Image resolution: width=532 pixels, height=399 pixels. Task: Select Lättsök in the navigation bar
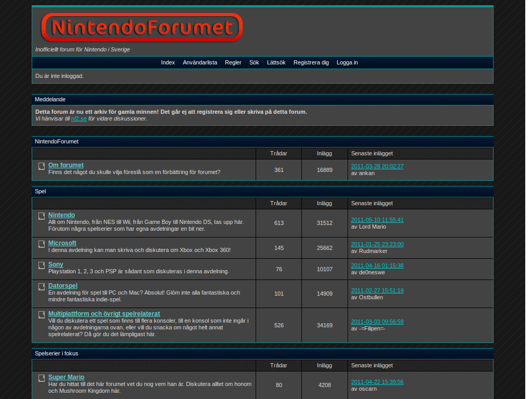point(276,62)
